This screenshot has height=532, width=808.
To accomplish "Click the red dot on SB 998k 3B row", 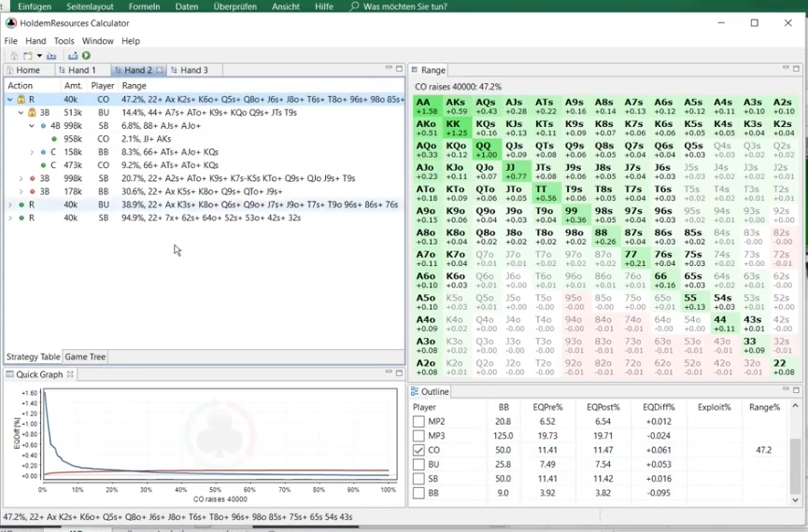I will click(33, 178).
